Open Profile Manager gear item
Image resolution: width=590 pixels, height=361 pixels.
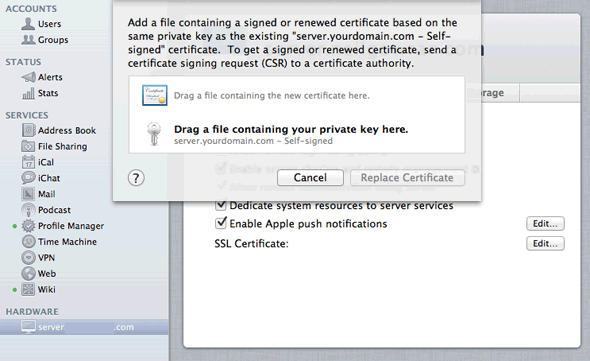[62, 226]
